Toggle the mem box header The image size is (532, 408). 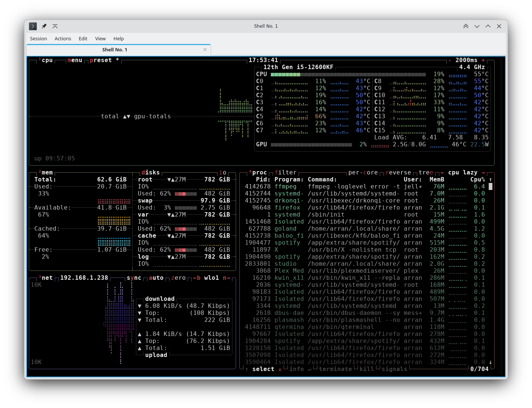(x=46, y=173)
